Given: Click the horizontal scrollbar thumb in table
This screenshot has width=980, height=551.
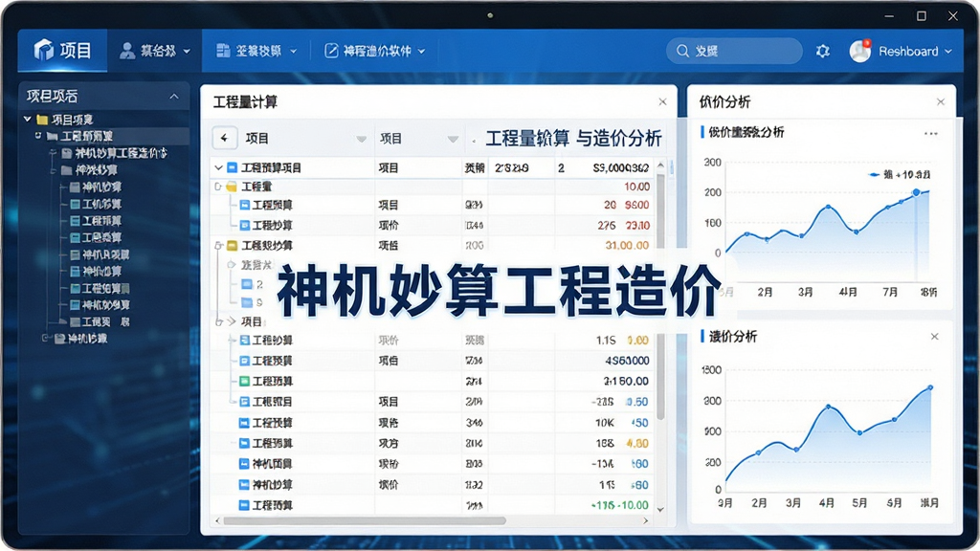Looking at the screenshot, I should click(x=365, y=520).
